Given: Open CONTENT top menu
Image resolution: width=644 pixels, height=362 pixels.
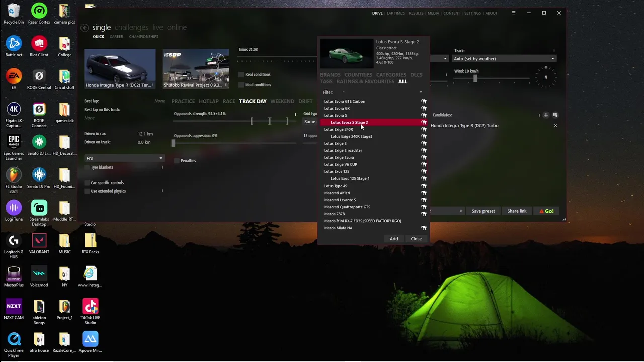Looking at the screenshot, I should click(x=451, y=13).
